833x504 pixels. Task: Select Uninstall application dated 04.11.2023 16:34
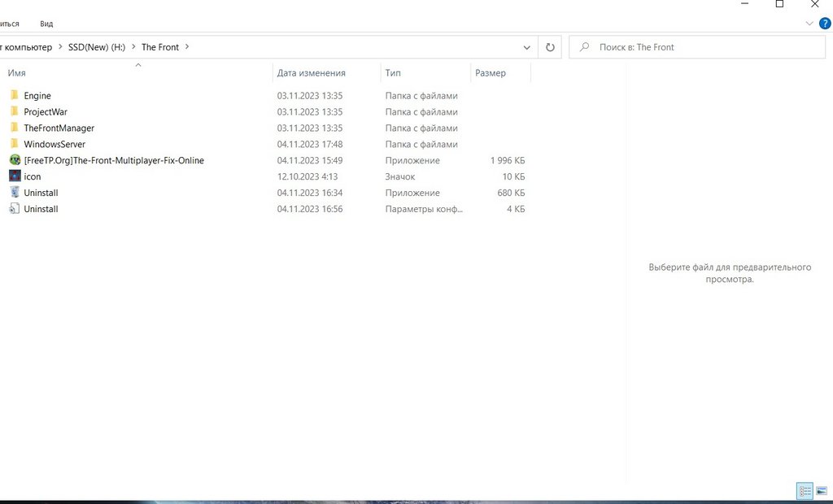(41, 193)
